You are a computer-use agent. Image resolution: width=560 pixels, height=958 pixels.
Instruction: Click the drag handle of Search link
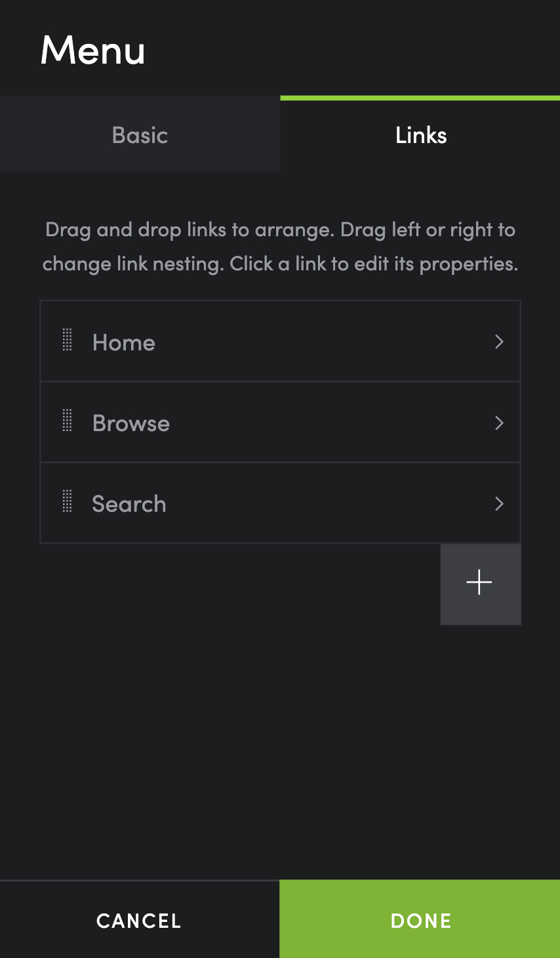pos(67,501)
